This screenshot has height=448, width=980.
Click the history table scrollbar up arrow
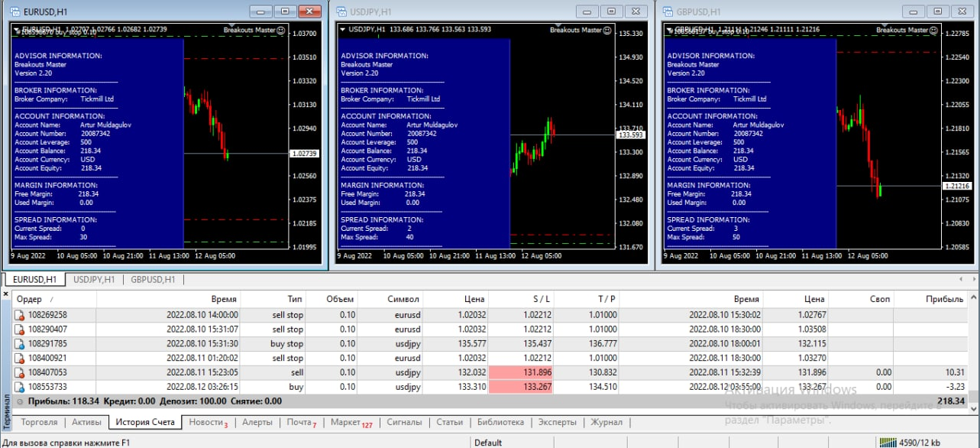pyautogui.click(x=974, y=299)
